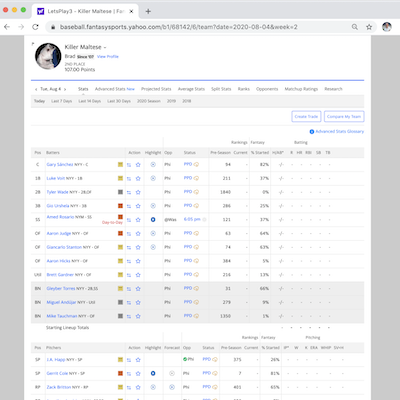Screen dimensions: 400x400
Task: Click trade icon in Gary Sánchez row
Action: coord(129,165)
